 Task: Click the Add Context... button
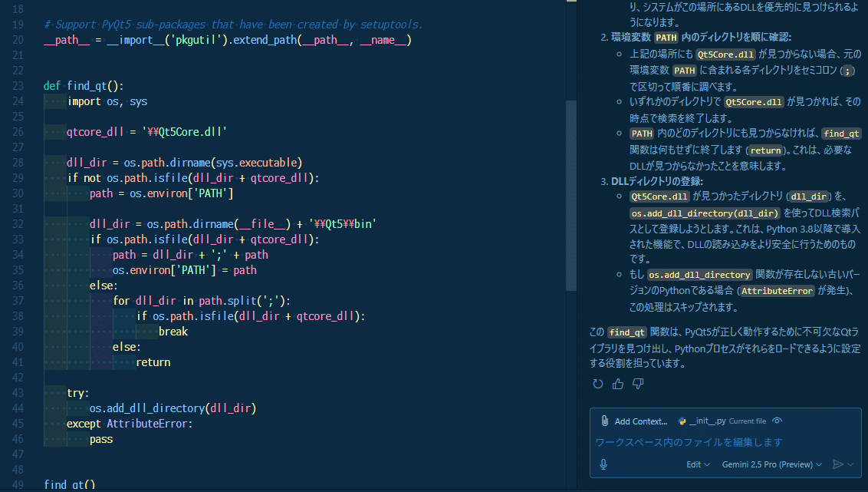(642, 421)
